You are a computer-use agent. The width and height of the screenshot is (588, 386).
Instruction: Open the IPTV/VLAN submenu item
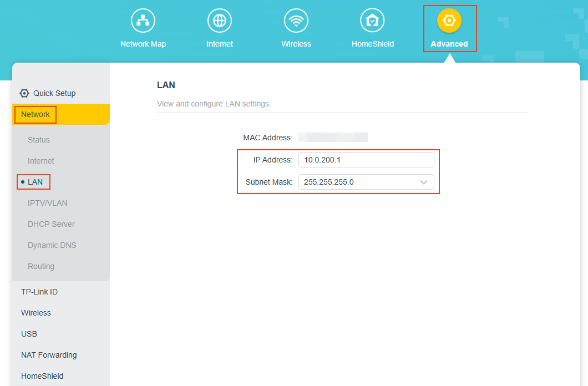[48, 203]
